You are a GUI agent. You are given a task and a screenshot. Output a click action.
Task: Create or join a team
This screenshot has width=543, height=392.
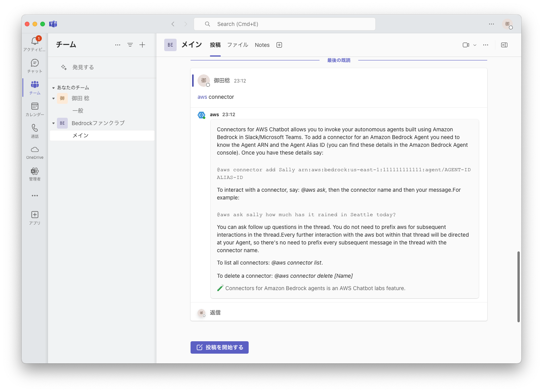pos(143,45)
